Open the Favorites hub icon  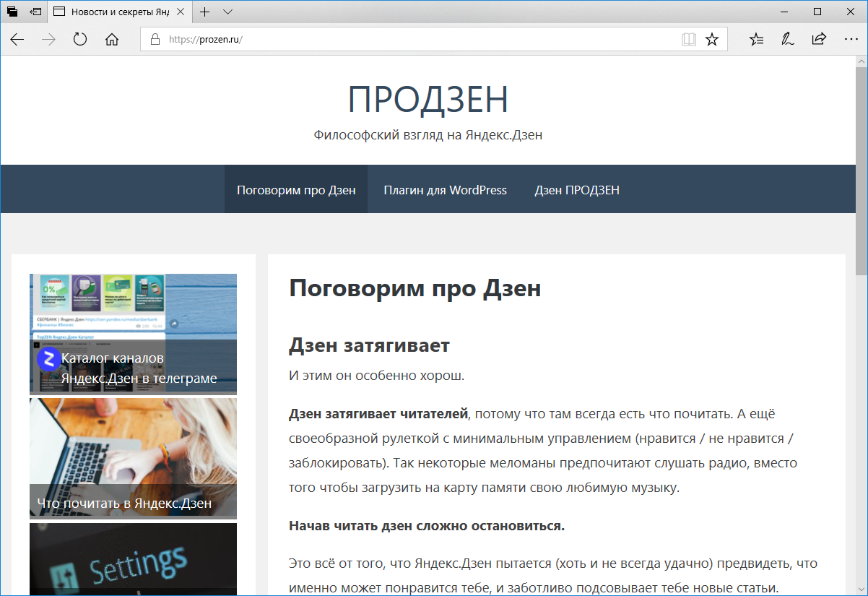(x=756, y=40)
